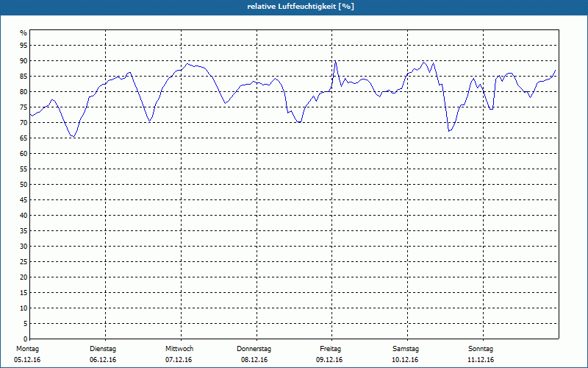
Task: Click the y-axis value 70
Action: tap(24, 123)
